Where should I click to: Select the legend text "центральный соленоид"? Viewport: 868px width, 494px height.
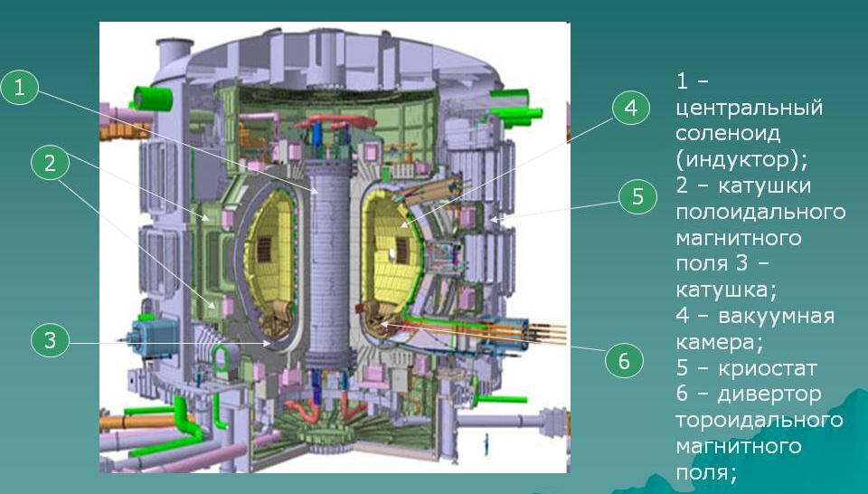pos(749,120)
